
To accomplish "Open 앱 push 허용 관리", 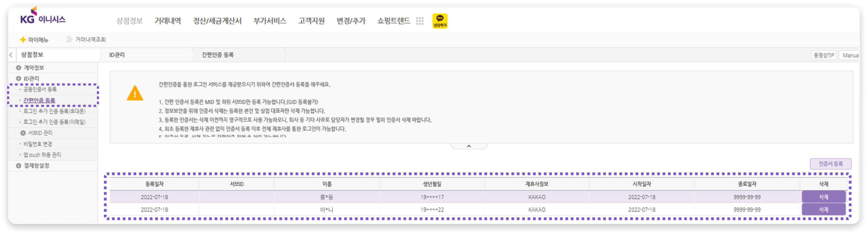I will point(42,155).
